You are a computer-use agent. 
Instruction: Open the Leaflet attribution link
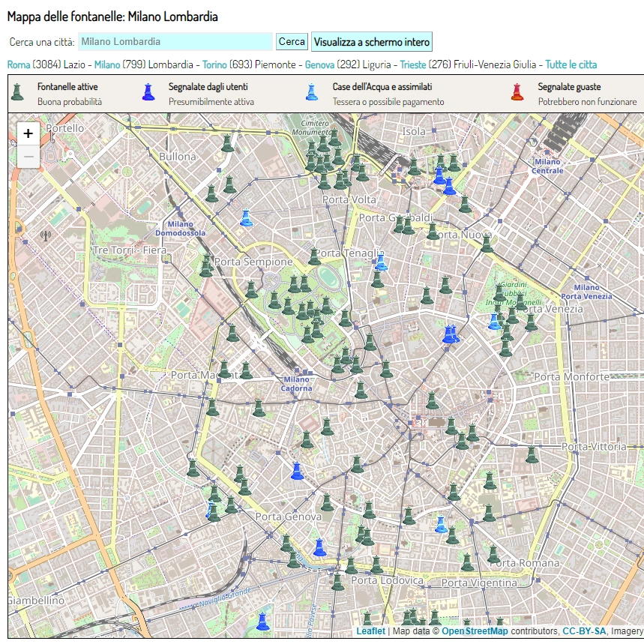370,631
